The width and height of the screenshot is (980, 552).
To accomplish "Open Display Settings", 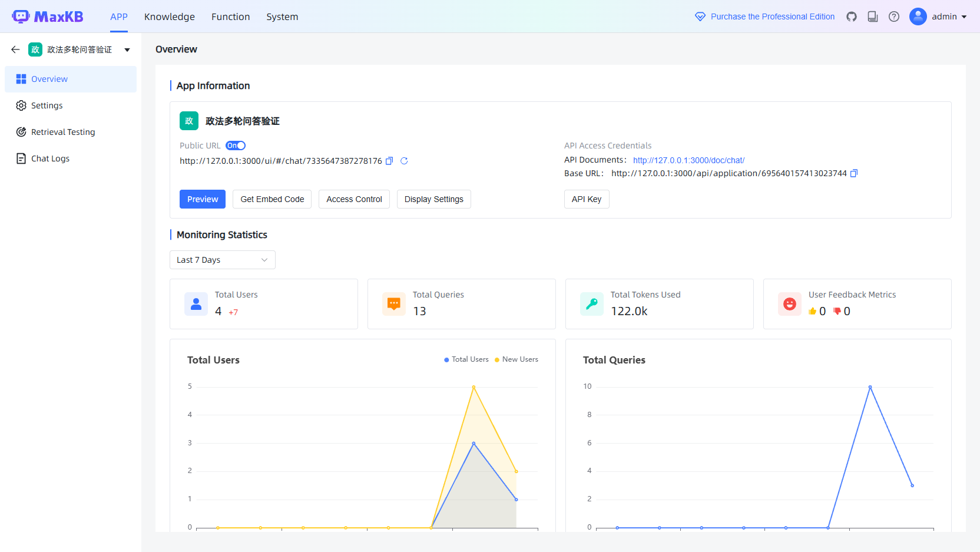I will pos(434,199).
